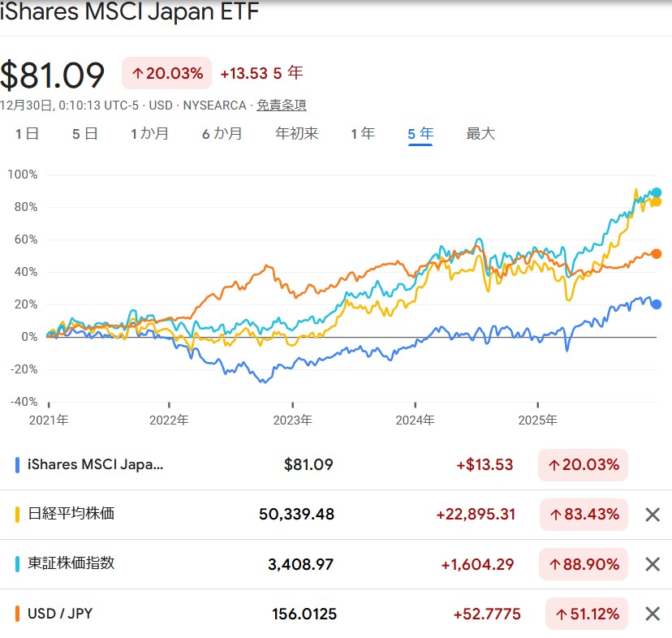Click the blue iShares series end dot
This screenshot has height=638, width=672.
click(657, 304)
